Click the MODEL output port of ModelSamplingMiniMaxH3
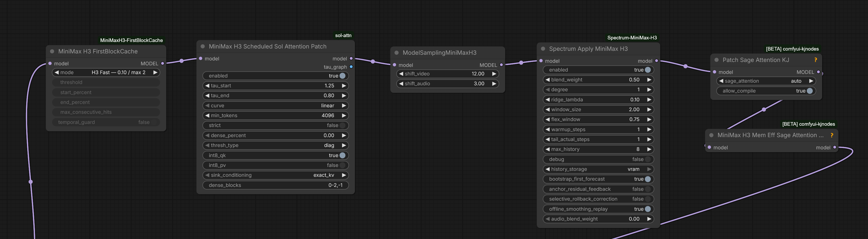 pos(501,65)
